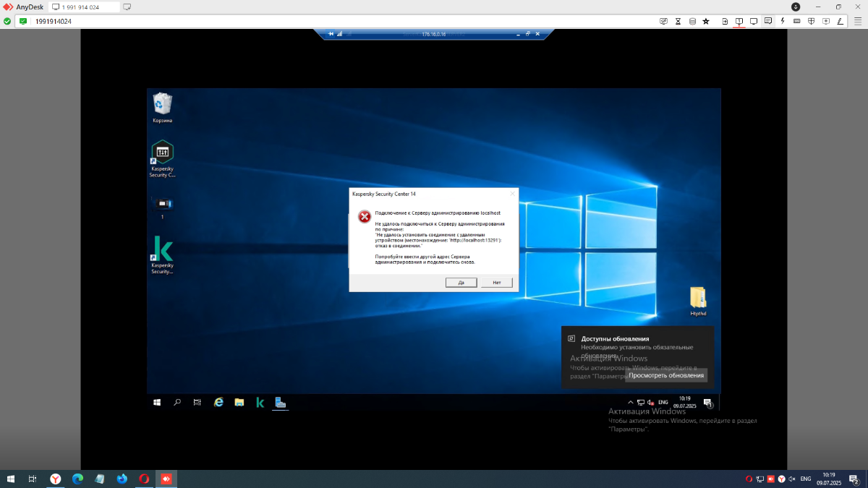Open Kaspersky from the remote taskbar

[x=260, y=403]
